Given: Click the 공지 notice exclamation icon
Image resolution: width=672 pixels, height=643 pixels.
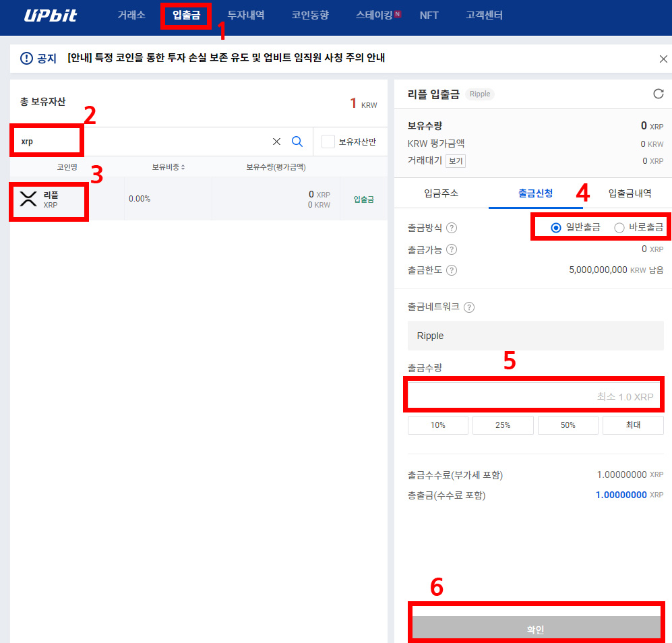Looking at the screenshot, I should pos(26,58).
